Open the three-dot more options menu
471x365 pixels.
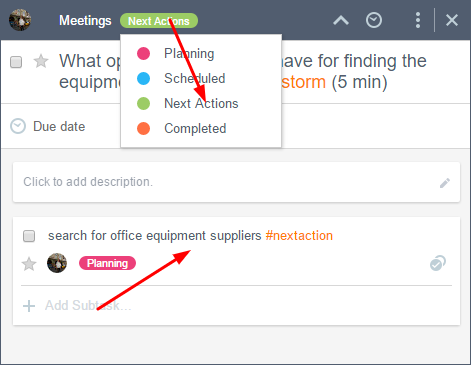click(x=418, y=21)
